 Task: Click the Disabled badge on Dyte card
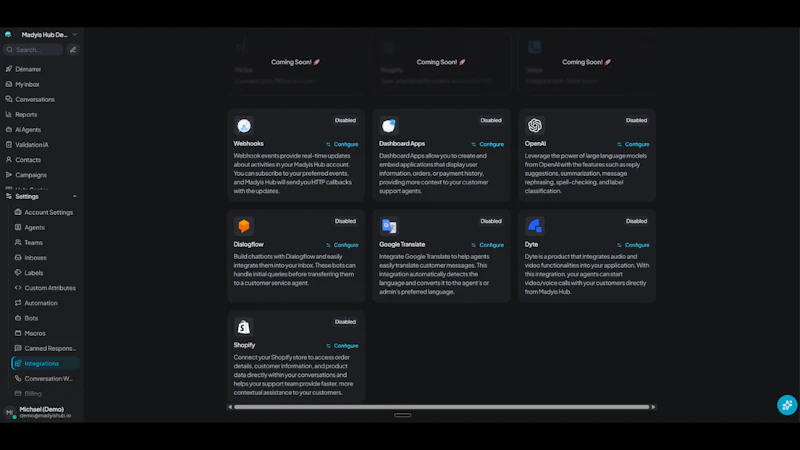coord(636,221)
